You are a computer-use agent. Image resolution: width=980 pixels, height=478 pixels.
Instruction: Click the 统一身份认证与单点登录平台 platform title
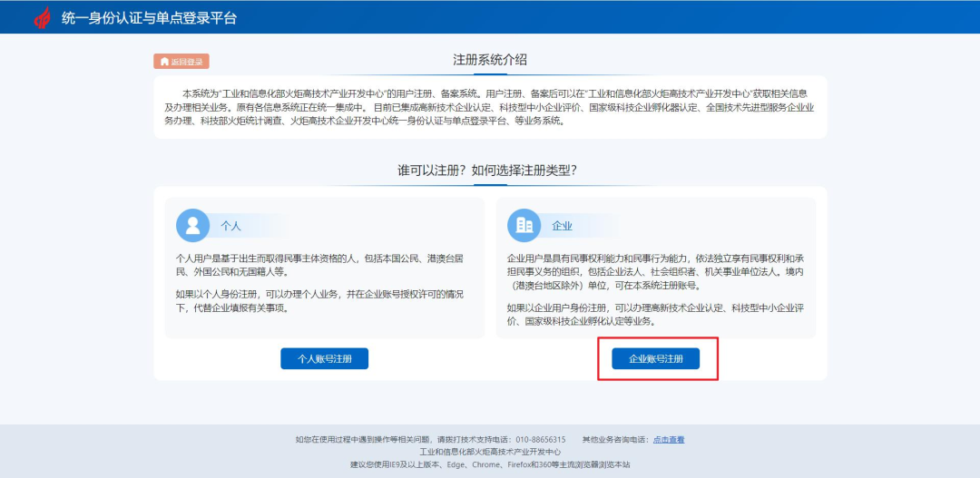click(149, 18)
